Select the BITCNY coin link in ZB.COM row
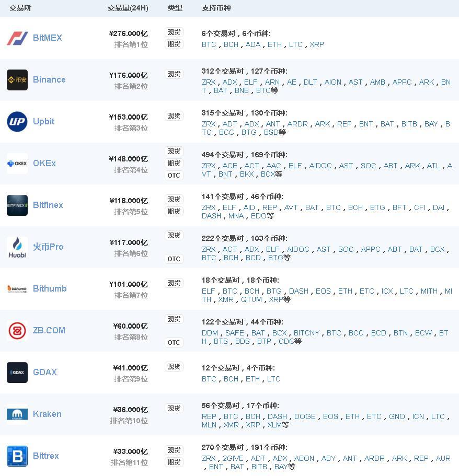The height and width of the screenshot is (476, 459). pyautogui.click(x=306, y=333)
